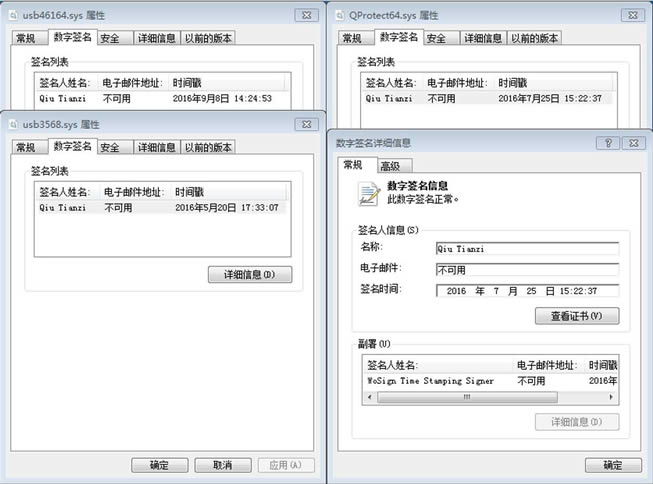Confirm with 确定 in signature details dialog
653x484 pixels.
(612, 465)
